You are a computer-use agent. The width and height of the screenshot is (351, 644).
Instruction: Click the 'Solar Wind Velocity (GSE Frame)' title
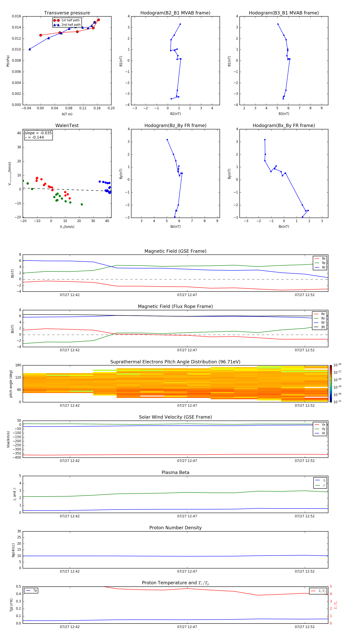[x=175, y=417]
